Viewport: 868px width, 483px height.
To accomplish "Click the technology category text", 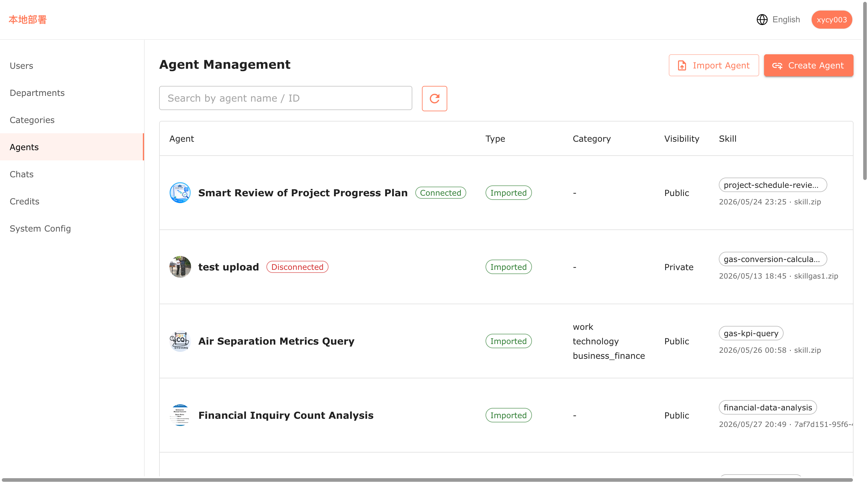I will [x=596, y=341].
